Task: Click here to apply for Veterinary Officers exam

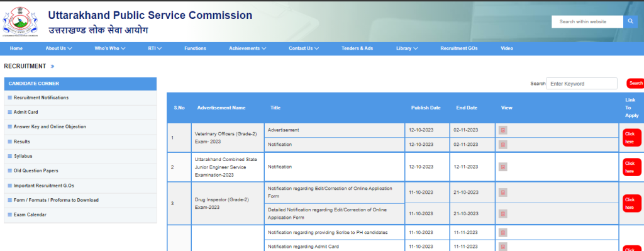Action: [x=631, y=138]
